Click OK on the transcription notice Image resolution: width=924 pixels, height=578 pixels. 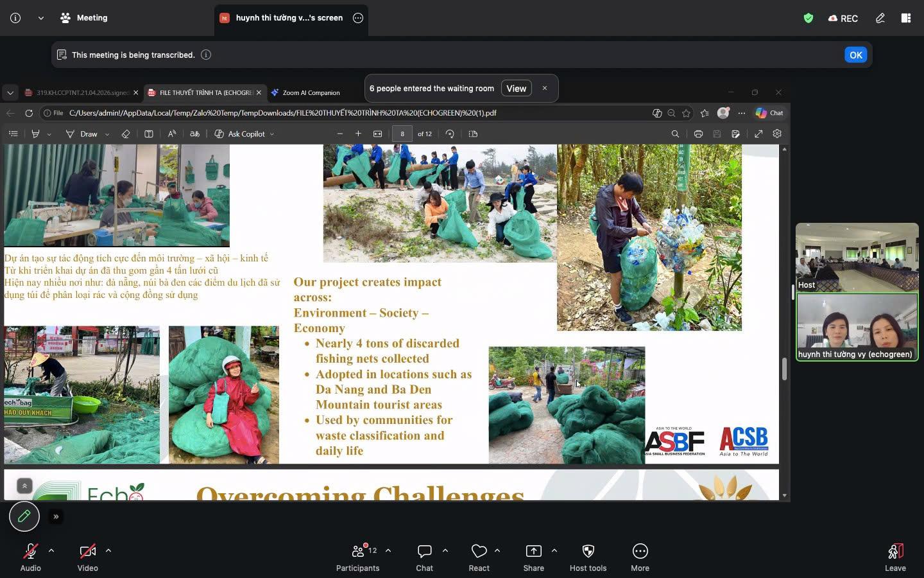[x=855, y=55]
